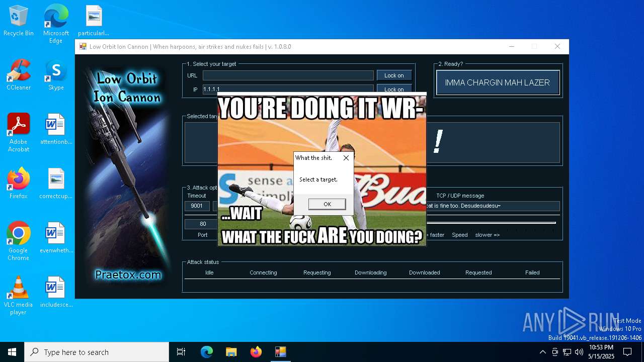Click the network tray icon
Screen dimensions: 644x362
click(567, 352)
